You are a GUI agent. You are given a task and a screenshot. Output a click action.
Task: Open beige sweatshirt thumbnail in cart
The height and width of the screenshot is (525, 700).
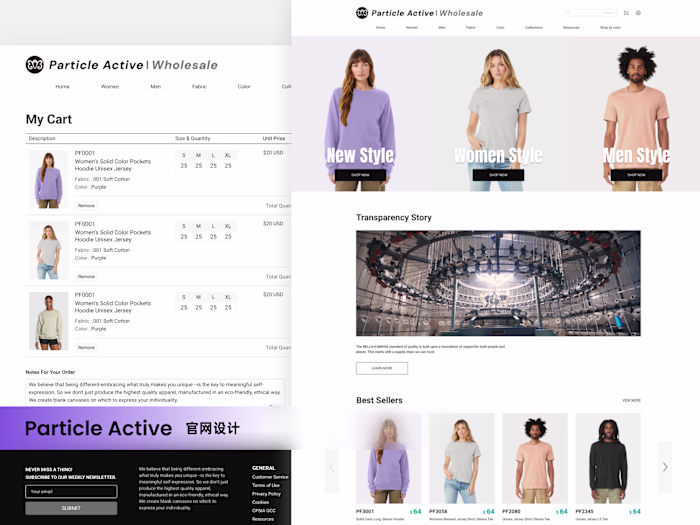48,321
